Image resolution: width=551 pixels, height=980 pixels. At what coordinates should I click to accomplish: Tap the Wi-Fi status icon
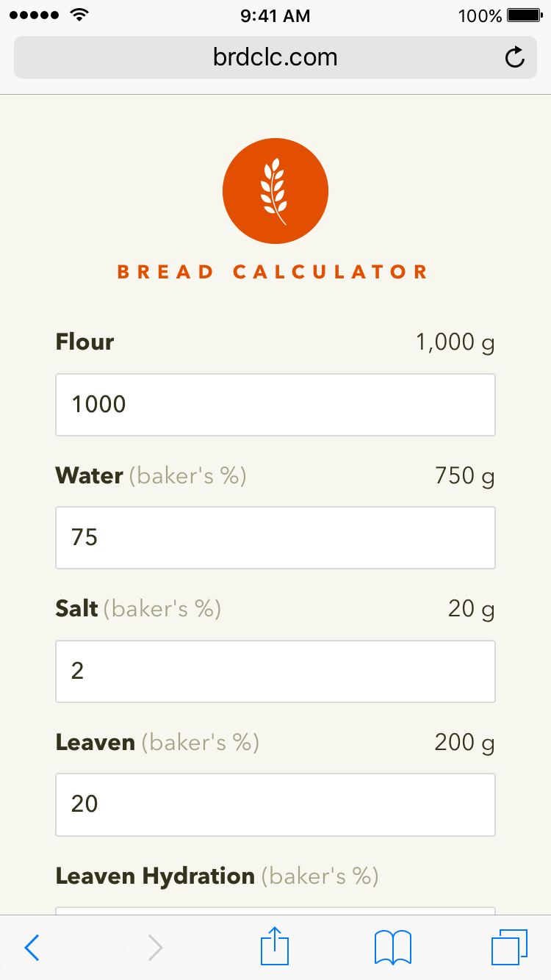(x=78, y=15)
